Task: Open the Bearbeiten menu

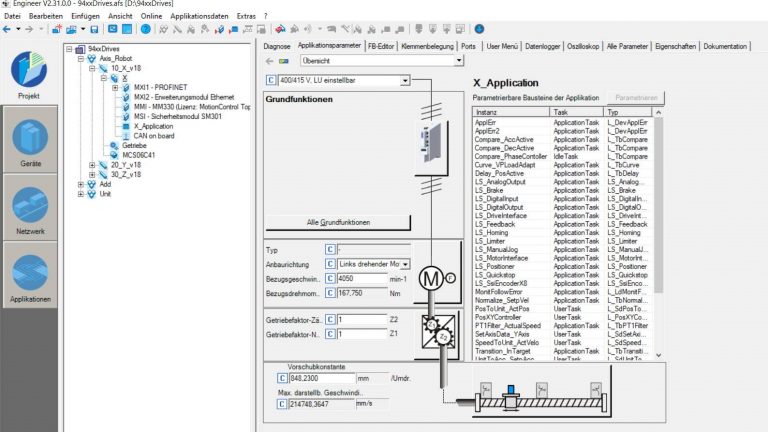Action: coord(46,16)
